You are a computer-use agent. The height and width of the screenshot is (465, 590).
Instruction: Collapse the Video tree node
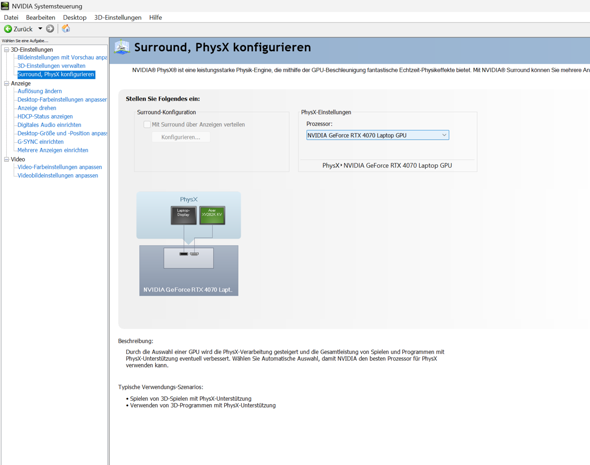6,160
